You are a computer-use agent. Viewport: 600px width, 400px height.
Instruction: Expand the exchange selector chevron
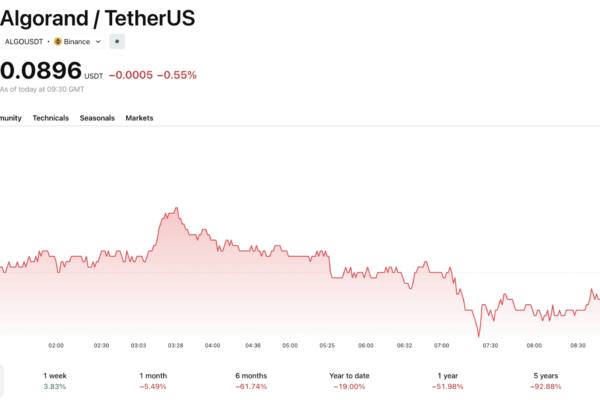98,42
